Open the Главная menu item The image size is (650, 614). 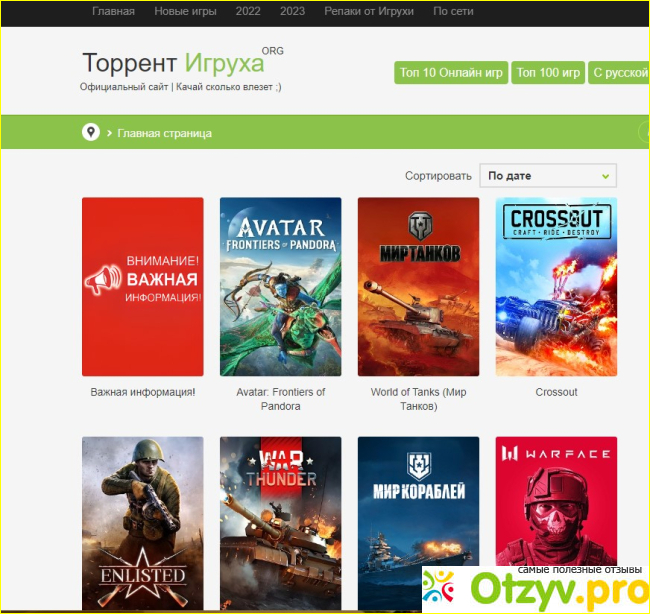[113, 11]
